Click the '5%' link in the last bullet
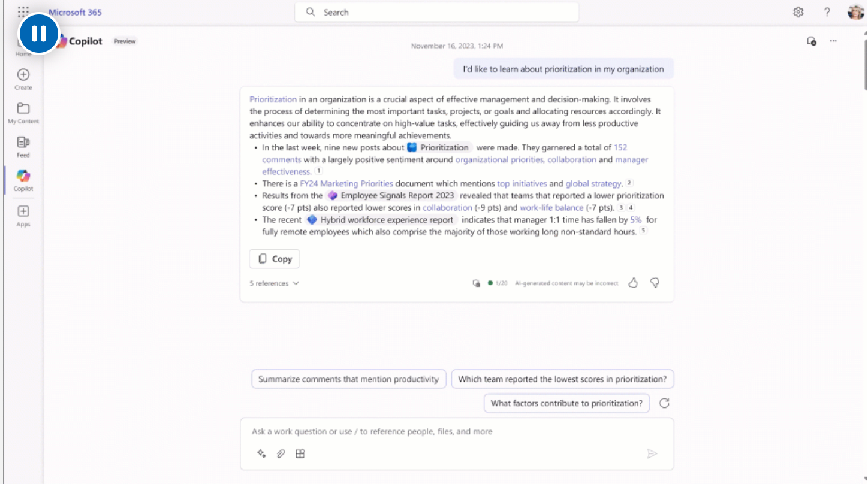 [635, 220]
